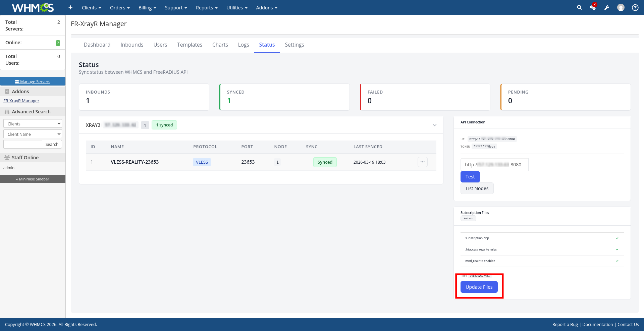Open the wrench setup icon
This screenshot has width=644, height=331.
pyautogui.click(x=607, y=8)
